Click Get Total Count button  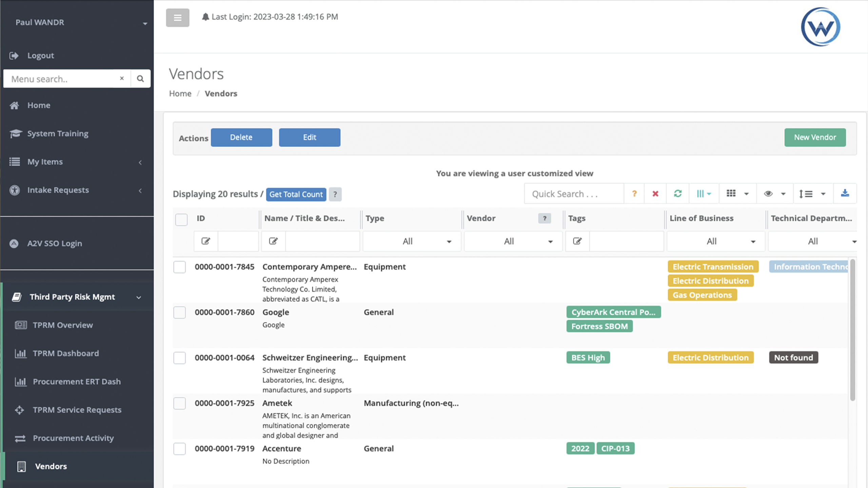tap(296, 194)
